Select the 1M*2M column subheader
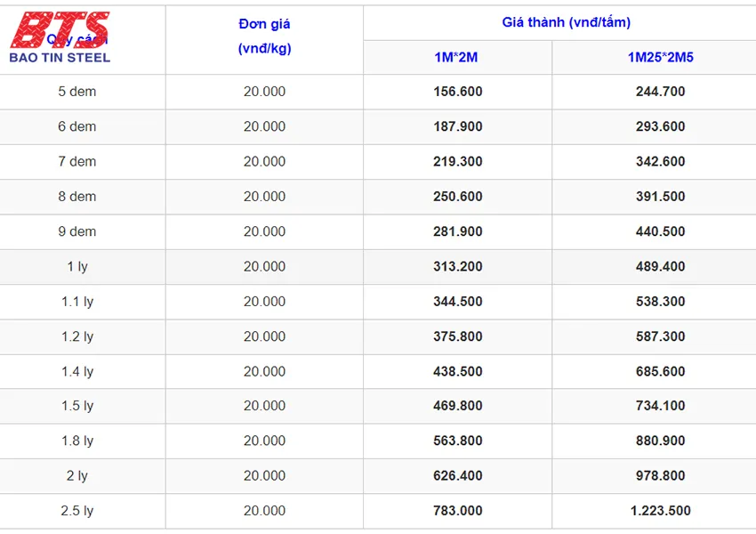756x534 pixels. pyautogui.click(x=457, y=58)
